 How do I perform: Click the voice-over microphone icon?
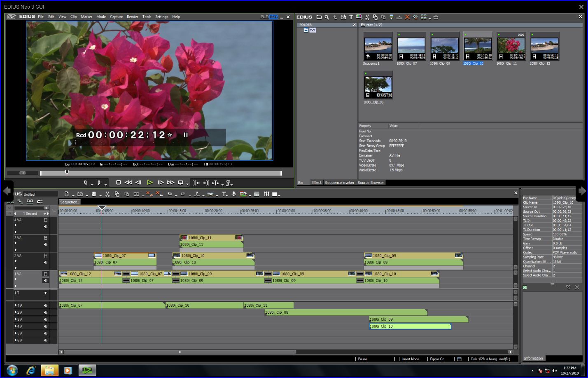point(233,194)
